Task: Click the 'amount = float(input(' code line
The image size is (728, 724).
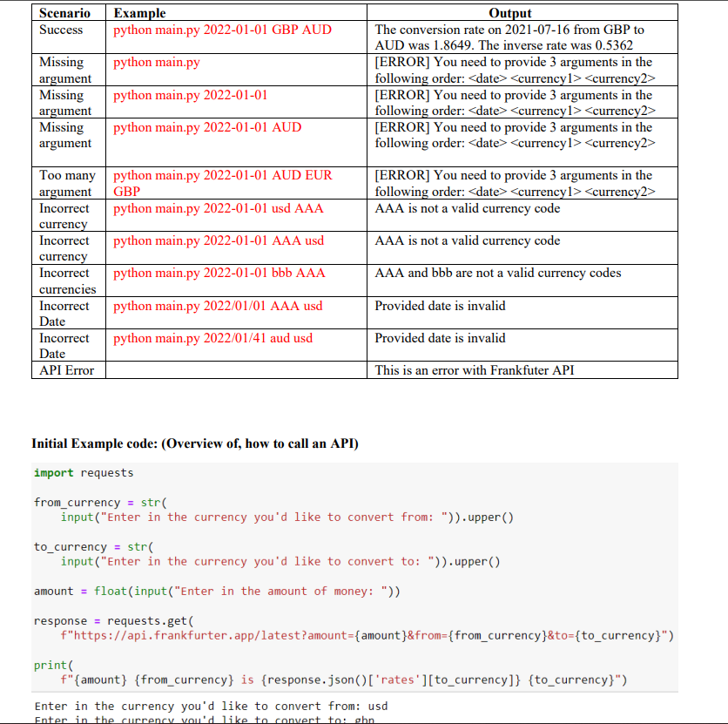Action: [x=217, y=592]
